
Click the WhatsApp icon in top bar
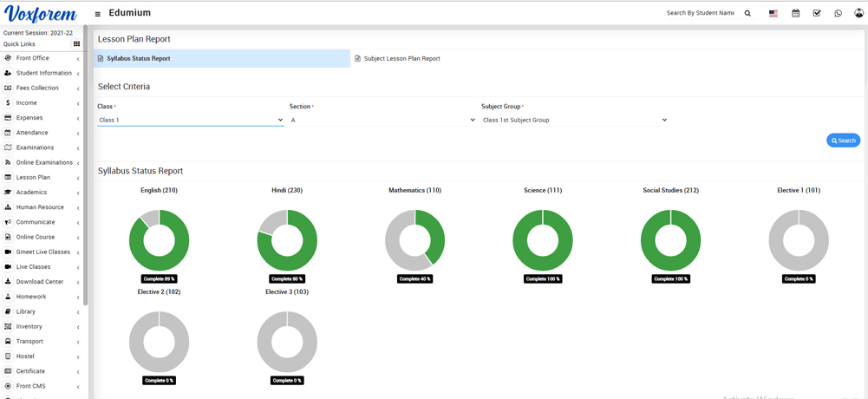(838, 14)
